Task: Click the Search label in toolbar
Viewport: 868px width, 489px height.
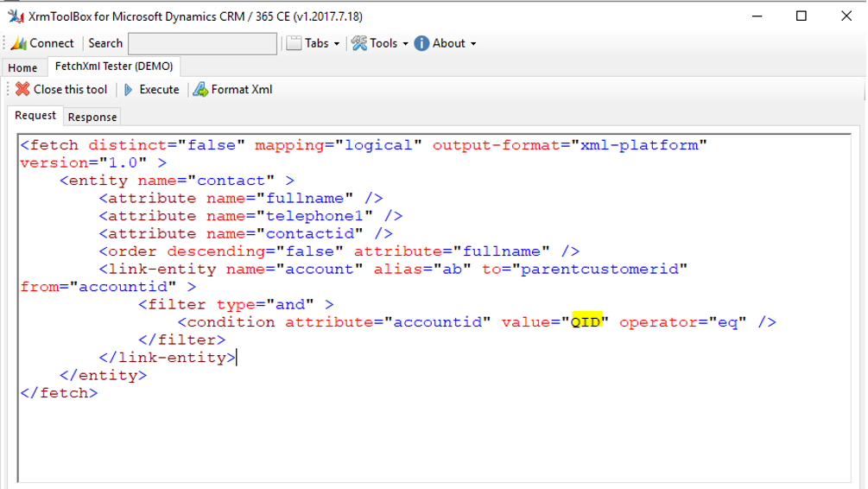Action: 105,43
